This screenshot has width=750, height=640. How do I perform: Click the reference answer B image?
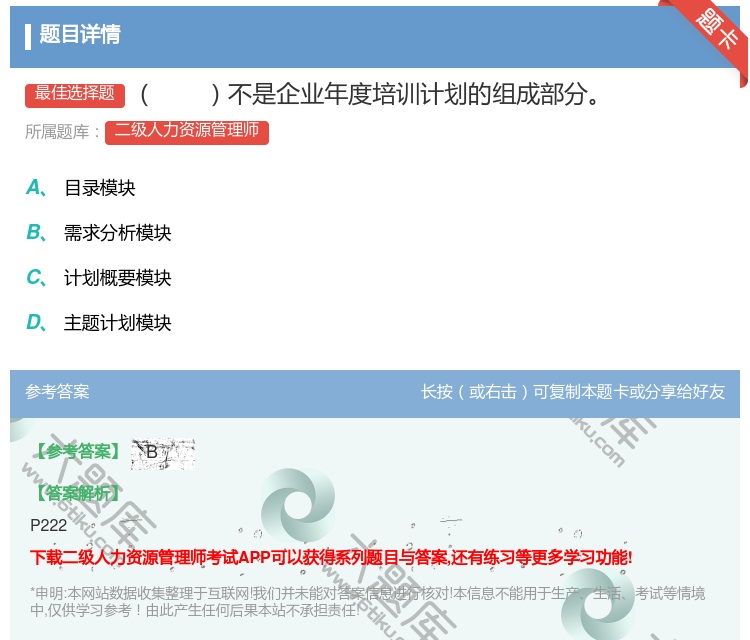(x=163, y=453)
